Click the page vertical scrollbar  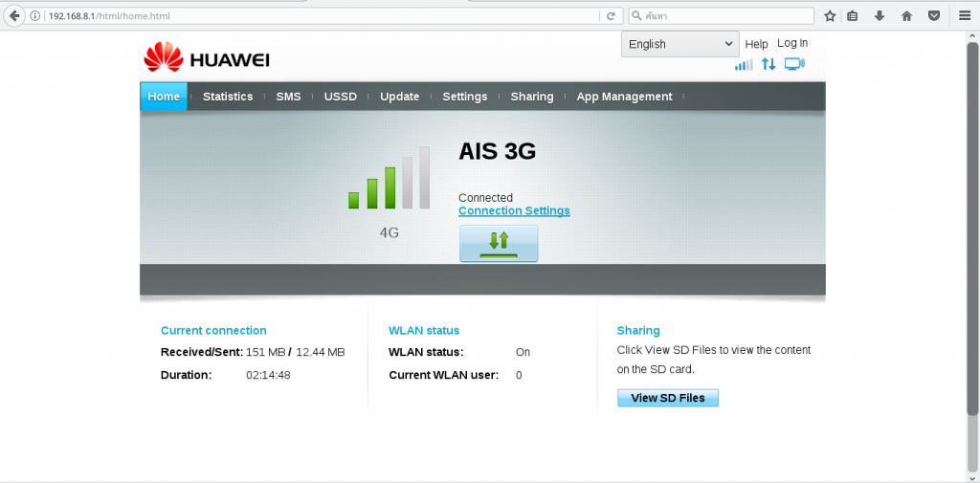972,228
